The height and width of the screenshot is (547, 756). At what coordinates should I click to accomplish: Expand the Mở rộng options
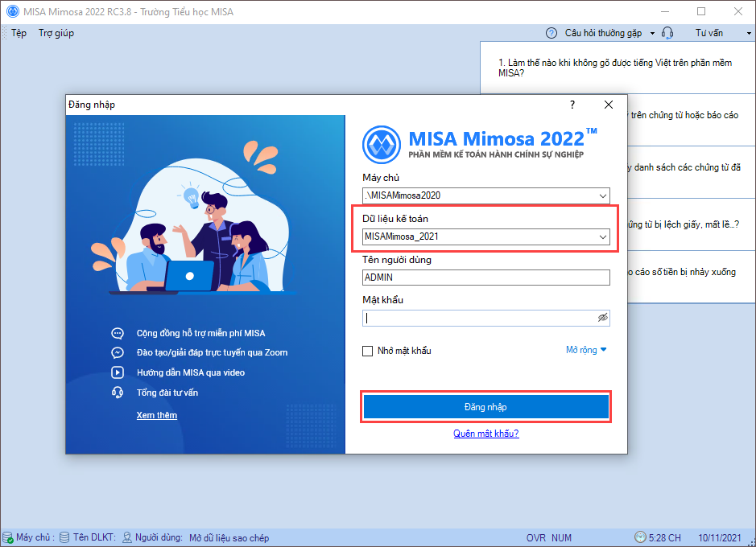click(586, 350)
